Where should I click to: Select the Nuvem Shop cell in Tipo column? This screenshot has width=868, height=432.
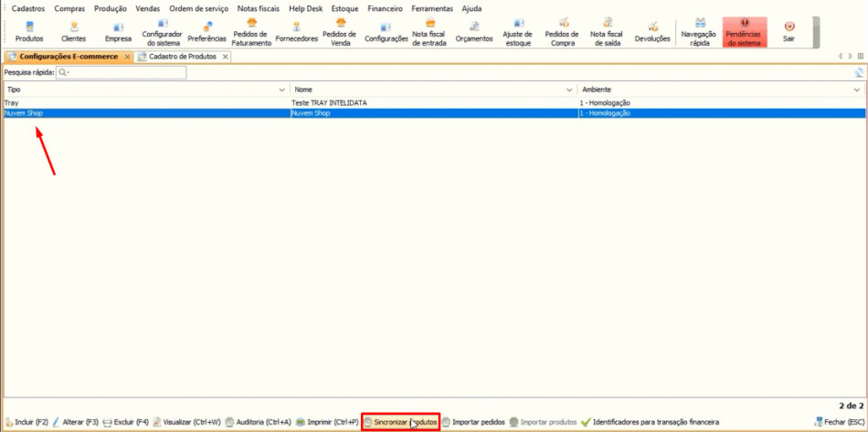coord(146,113)
